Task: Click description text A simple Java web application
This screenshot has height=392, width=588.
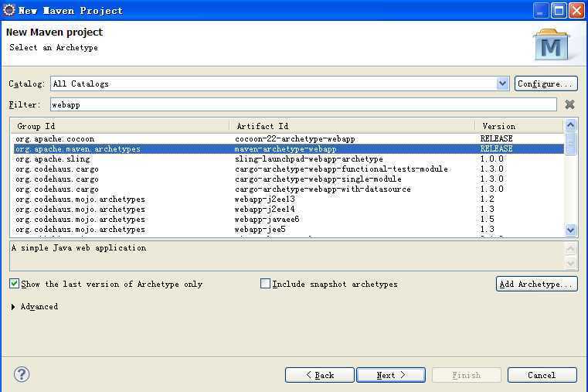Action: pyautogui.click(x=79, y=247)
